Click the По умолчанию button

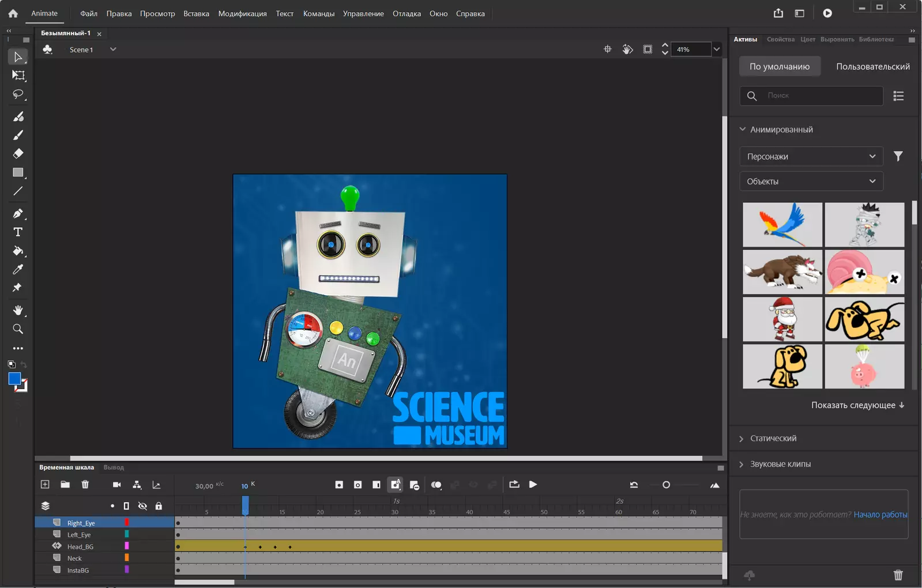tap(780, 66)
